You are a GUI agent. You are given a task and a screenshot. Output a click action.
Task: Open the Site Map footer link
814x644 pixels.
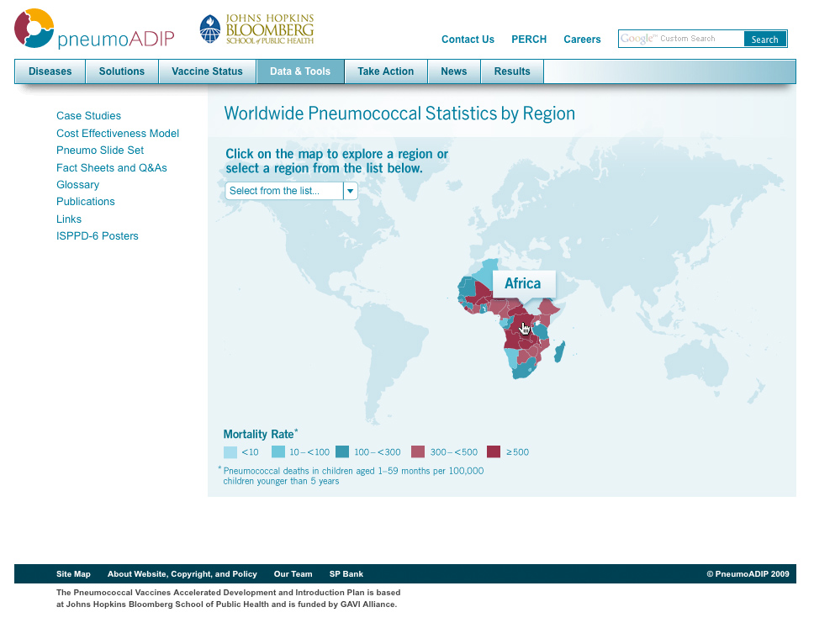click(x=73, y=574)
